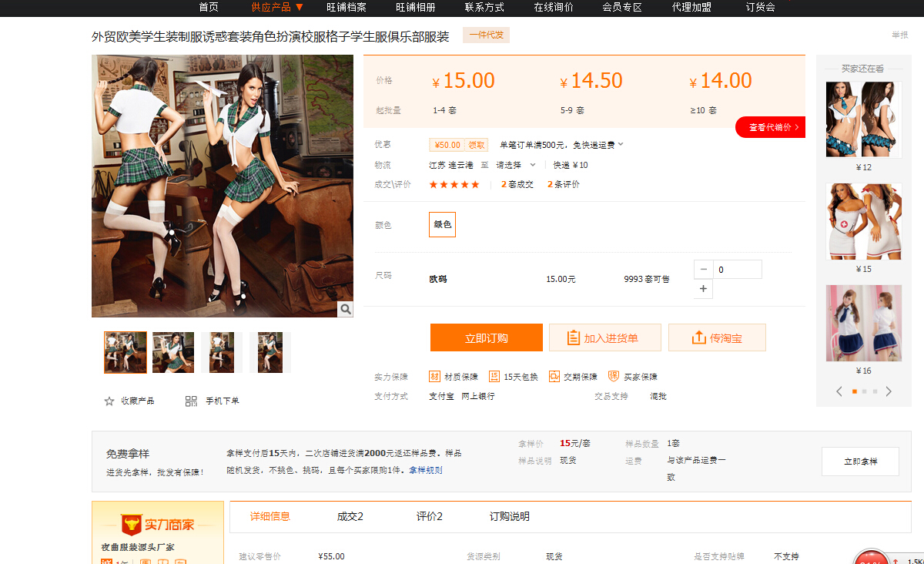Image resolution: width=924 pixels, height=564 pixels.
Task: Click the quantity input field
Action: (x=737, y=270)
